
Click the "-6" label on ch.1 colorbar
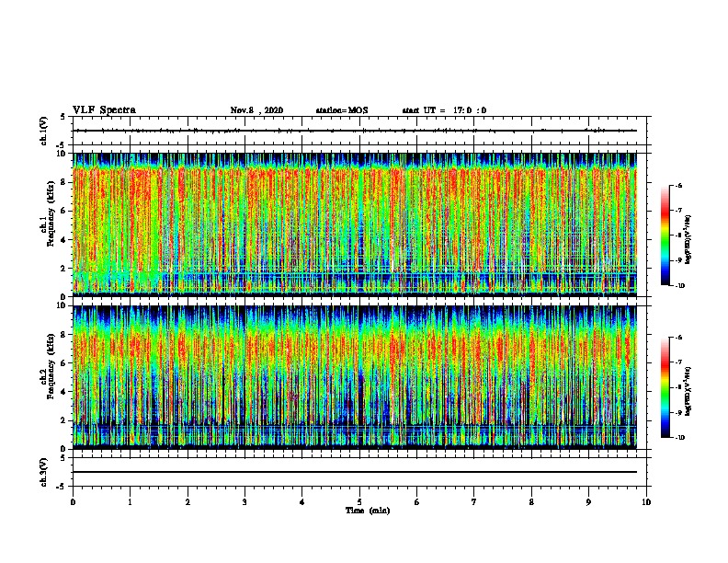coord(677,185)
